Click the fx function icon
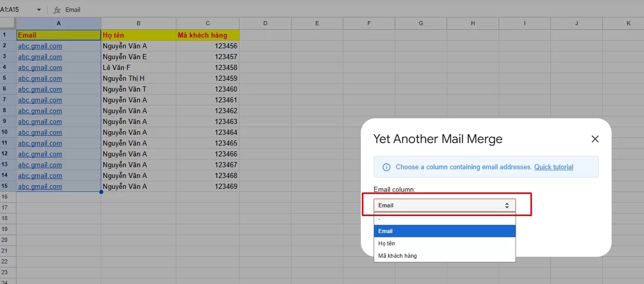 click(x=57, y=10)
